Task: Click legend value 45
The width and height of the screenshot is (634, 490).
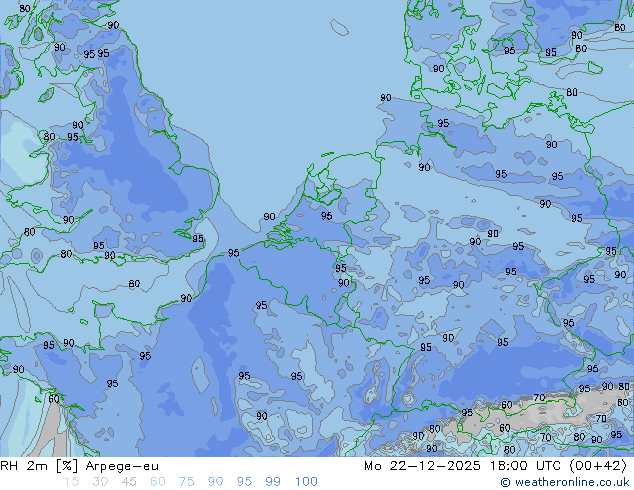Action: 129,482
